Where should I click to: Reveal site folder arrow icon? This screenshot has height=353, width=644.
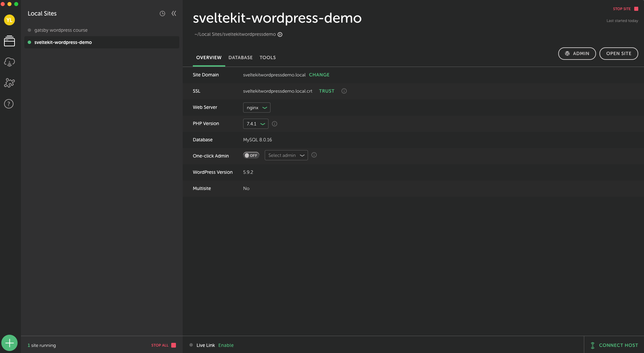tap(280, 34)
